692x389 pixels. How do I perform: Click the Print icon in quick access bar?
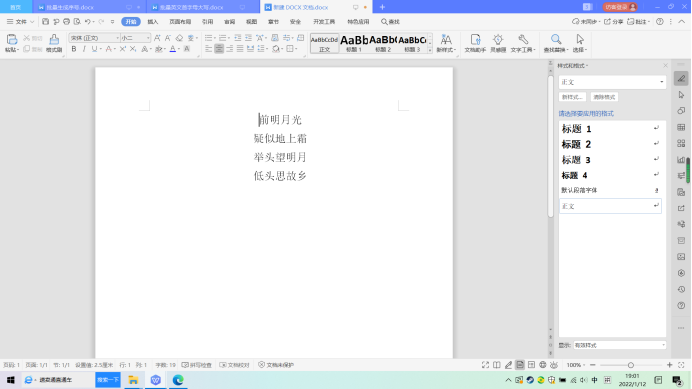[x=66, y=22]
